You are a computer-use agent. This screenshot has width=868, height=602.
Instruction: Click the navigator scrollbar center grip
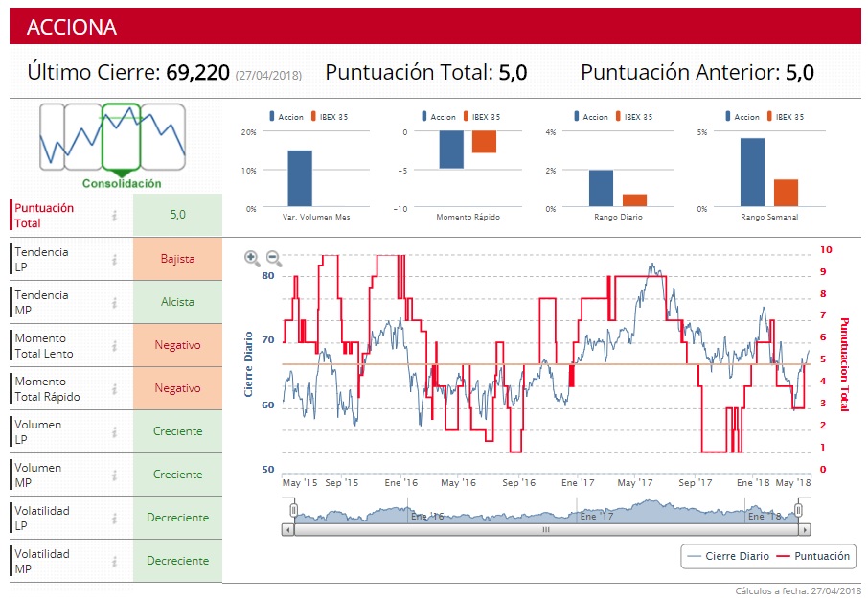pyautogui.click(x=546, y=530)
